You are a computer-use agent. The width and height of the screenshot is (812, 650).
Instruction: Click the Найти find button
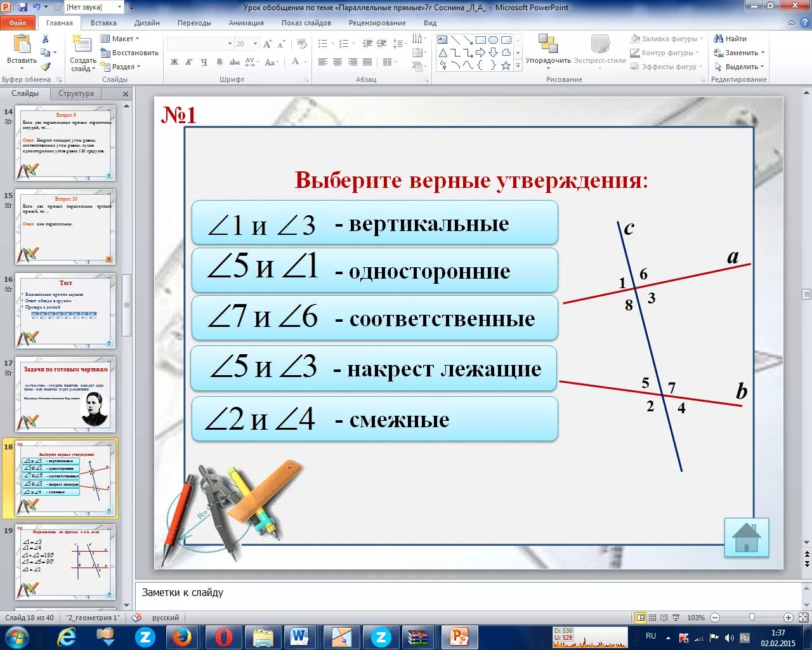731,39
